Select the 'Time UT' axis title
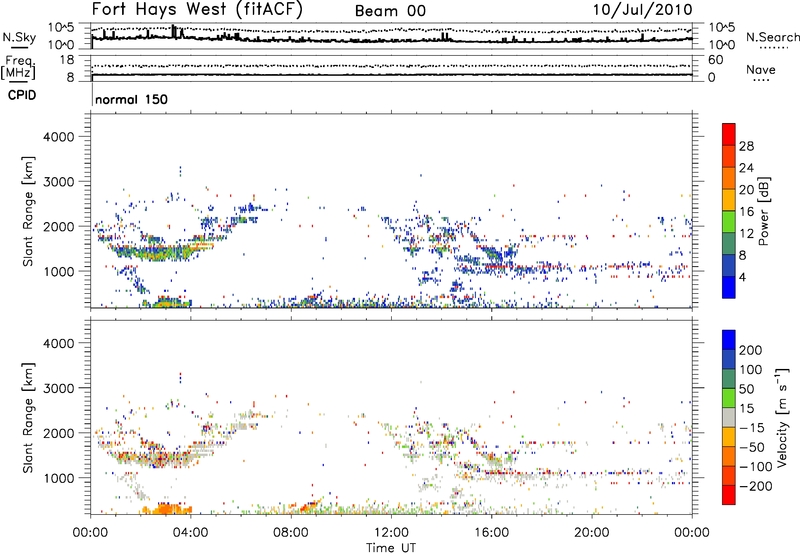Image resolution: width=800 pixels, height=554 pixels. pos(391,548)
